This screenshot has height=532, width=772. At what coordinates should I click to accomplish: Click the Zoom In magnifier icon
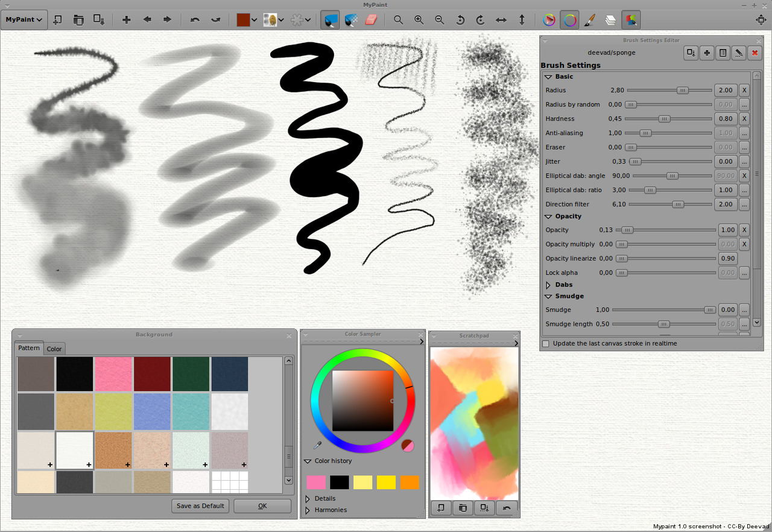419,20
